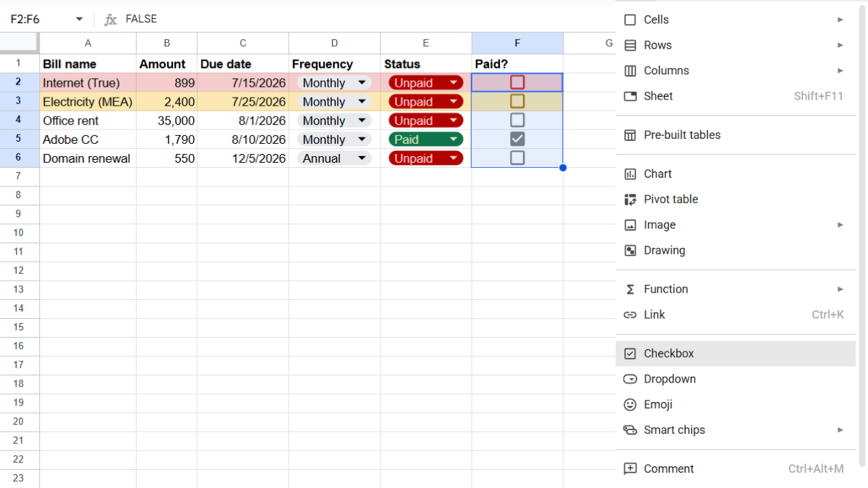The height and width of the screenshot is (488, 868).
Task: Click the formula bar showing FALSE
Action: coord(362,20)
